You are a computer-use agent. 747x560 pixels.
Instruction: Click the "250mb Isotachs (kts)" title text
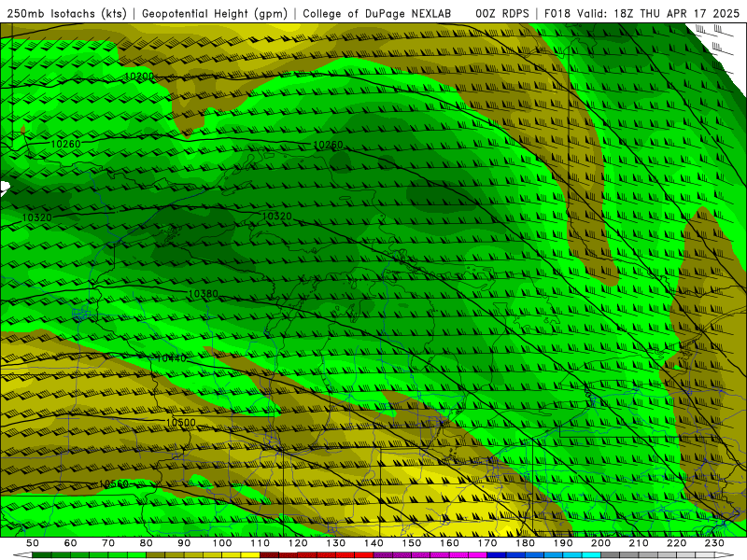pyautogui.click(x=66, y=13)
